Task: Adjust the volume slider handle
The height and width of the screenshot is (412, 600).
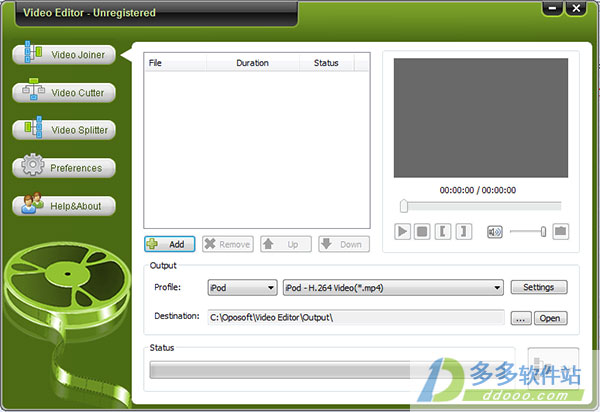Action: (543, 231)
